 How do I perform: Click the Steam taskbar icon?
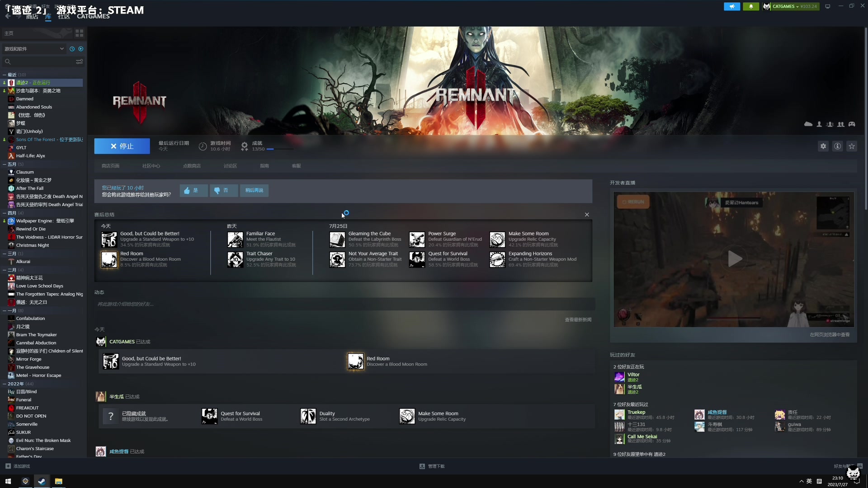click(x=42, y=481)
